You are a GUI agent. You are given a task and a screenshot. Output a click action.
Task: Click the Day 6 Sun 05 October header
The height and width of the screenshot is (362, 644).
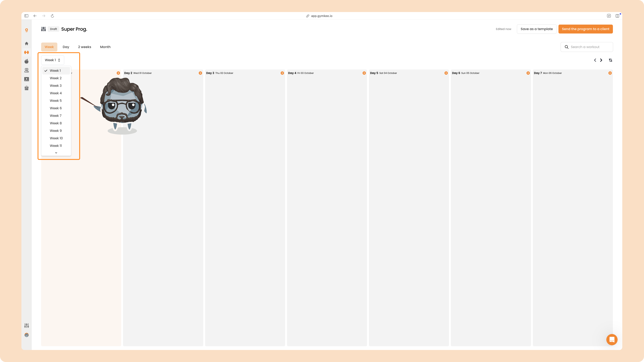[466, 73]
